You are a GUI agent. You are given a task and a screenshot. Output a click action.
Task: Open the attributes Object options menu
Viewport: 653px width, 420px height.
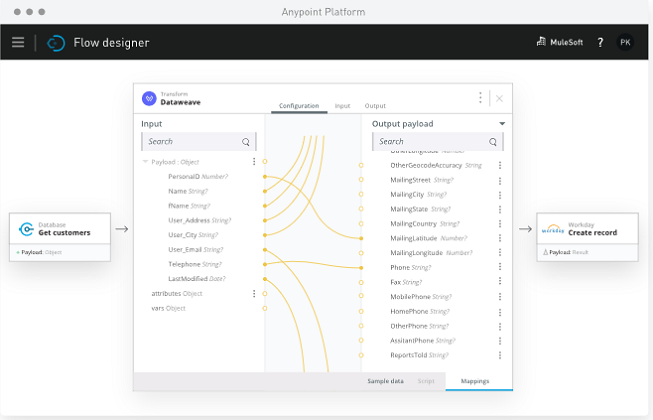click(x=254, y=294)
